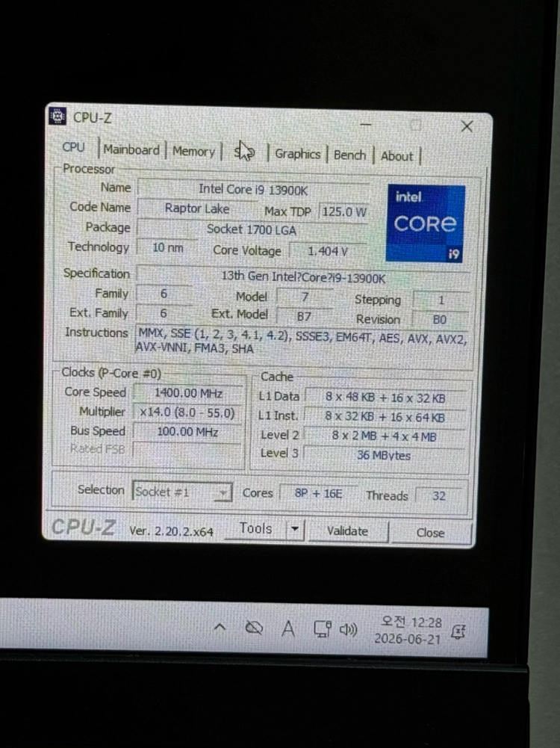Open the taskbar clock showing 12:28
Screen dimensions: 560x748
click(x=409, y=630)
